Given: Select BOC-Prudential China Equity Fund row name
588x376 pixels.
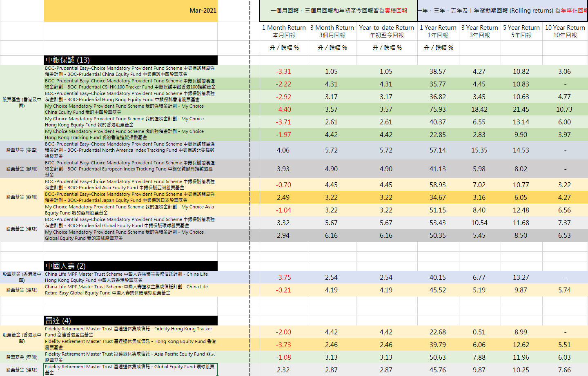Looking at the screenshot, I should coord(131,71).
